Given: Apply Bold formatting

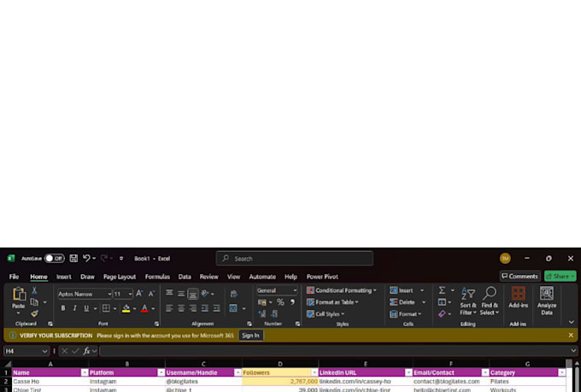Looking at the screenshot, I should coord(63,308).
